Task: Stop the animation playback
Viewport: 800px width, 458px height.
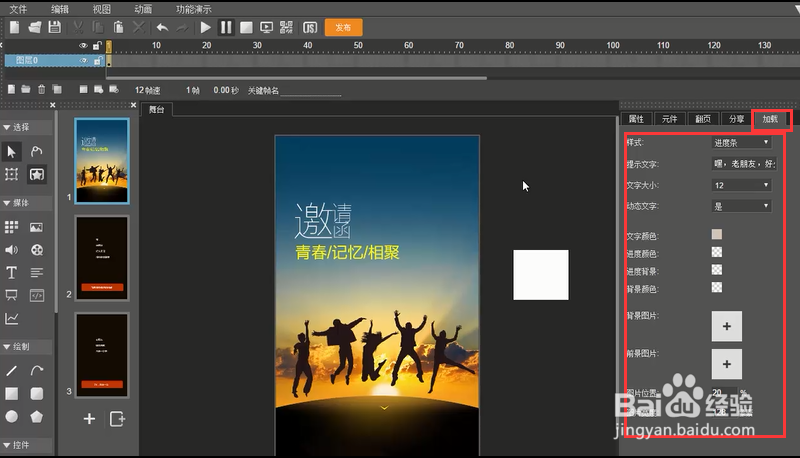Action: pyautogui.click(x=246, y=28)
